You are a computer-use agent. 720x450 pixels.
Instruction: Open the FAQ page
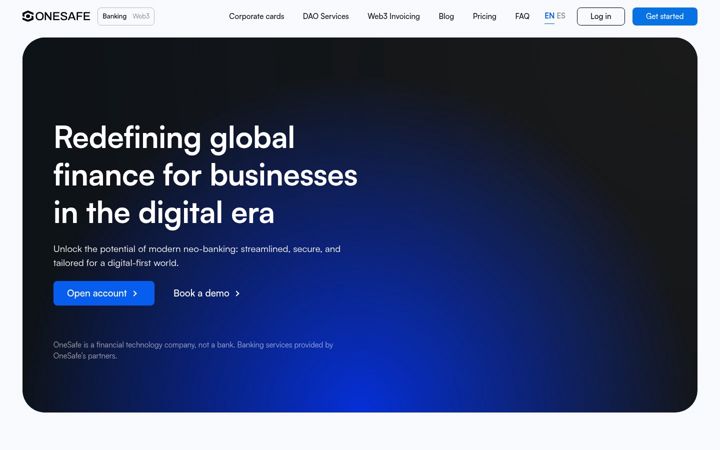[522, 16]
